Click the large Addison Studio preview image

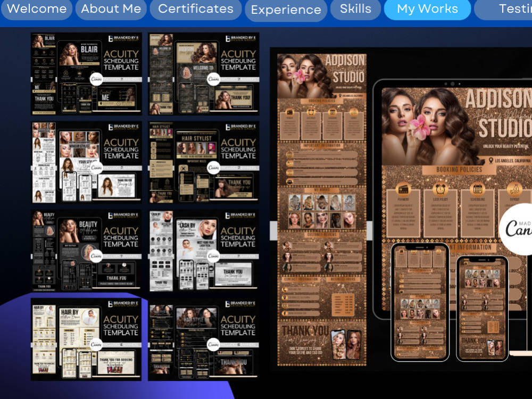[401, 210]
